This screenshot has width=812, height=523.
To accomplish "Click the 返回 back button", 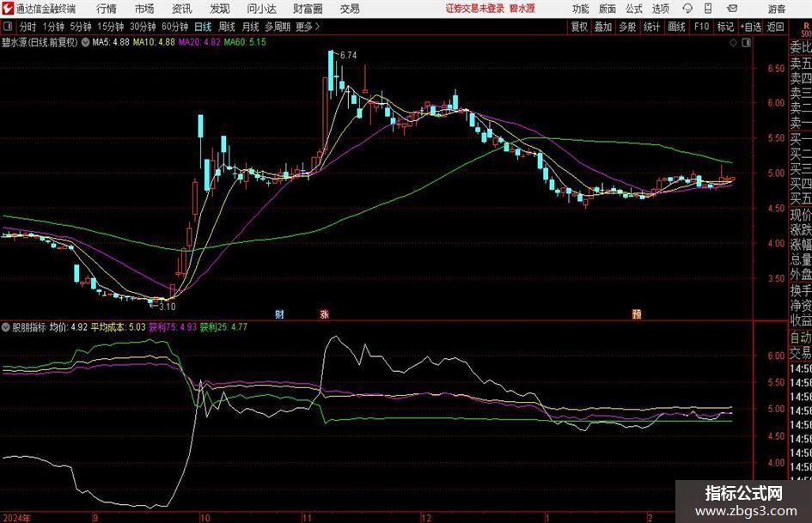I will (x=775, y=27).
